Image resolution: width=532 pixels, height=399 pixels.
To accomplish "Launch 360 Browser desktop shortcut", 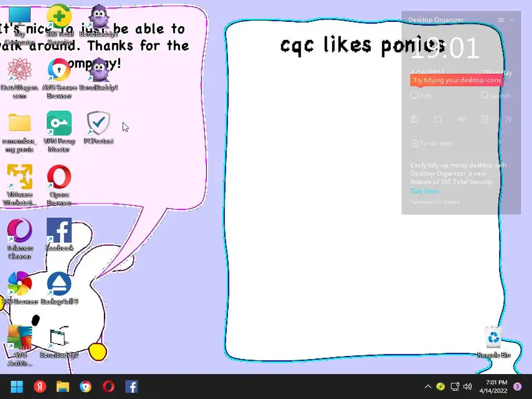I will 19,288.
